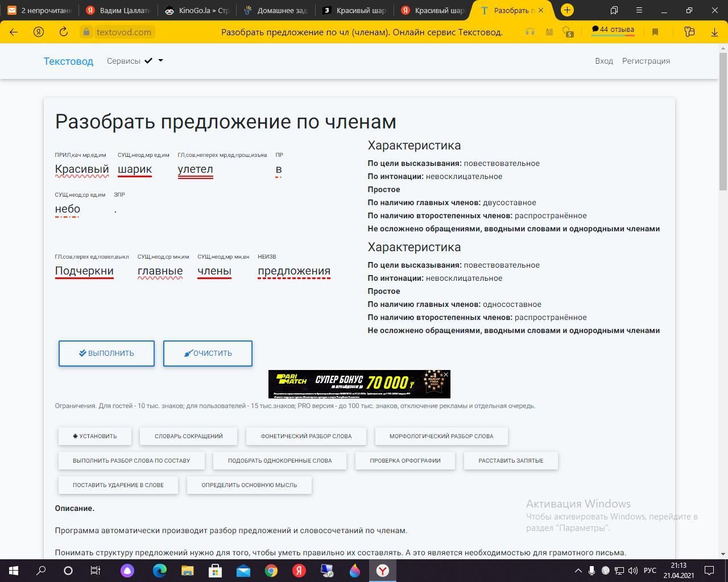Open МОРФОЛОГИЧЕСКИЙ РАЗБОР СЛОВА
Viewport: 728px width, 582px height.
pos(441,436)
